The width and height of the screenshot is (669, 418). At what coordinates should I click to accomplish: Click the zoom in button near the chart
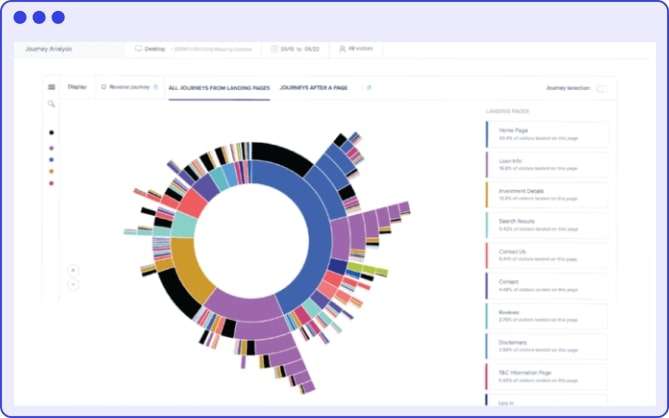(73, 269)
